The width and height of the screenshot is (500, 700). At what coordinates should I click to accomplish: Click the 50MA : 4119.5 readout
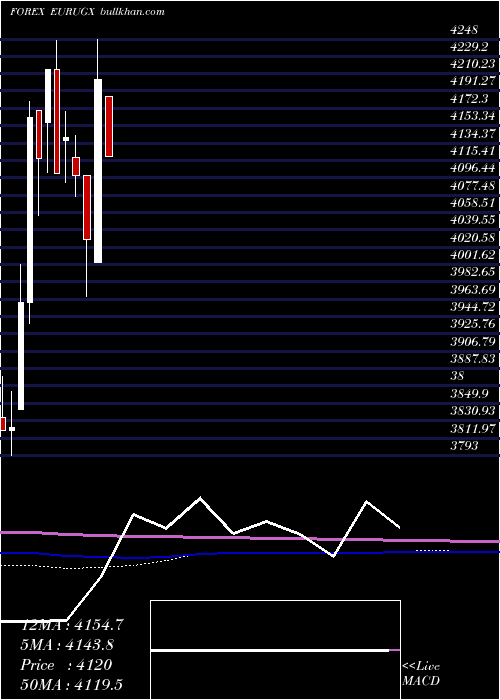coord(72,684)
